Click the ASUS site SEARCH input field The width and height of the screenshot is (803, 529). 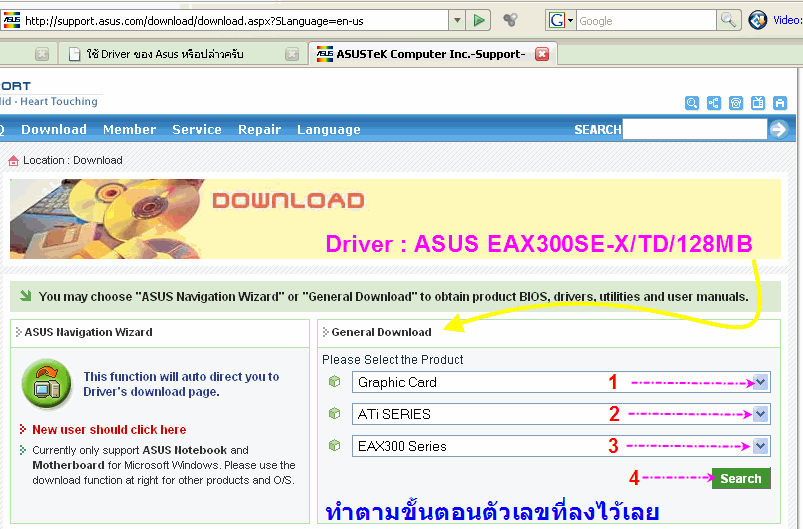coord(695,129)
